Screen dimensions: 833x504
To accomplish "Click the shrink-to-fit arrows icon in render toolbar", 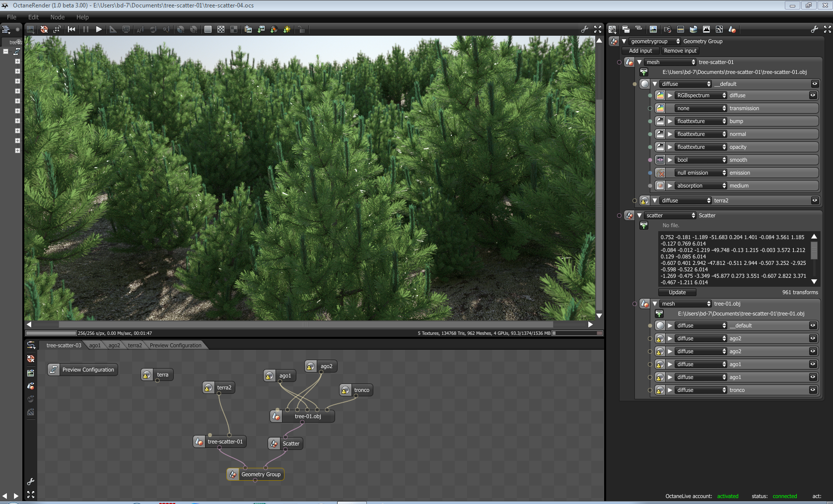I will coord(57,29).
